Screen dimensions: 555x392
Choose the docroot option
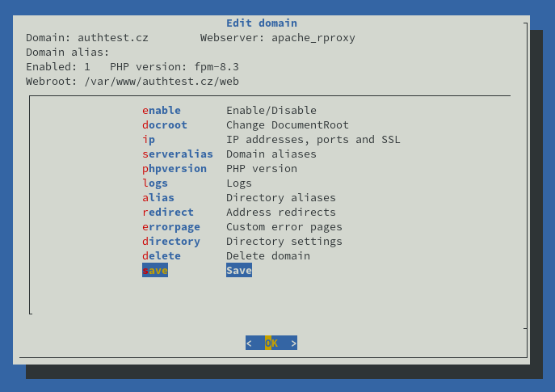[165, 125]
